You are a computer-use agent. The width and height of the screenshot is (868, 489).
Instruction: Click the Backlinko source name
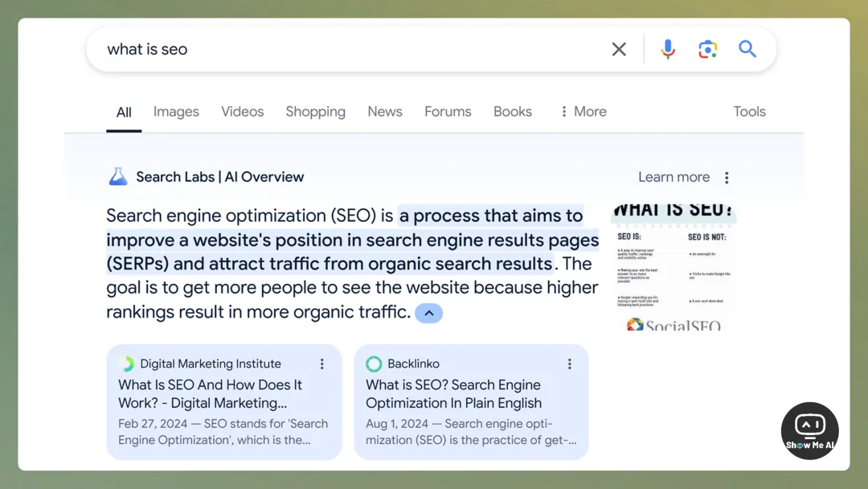pos(414,364)
